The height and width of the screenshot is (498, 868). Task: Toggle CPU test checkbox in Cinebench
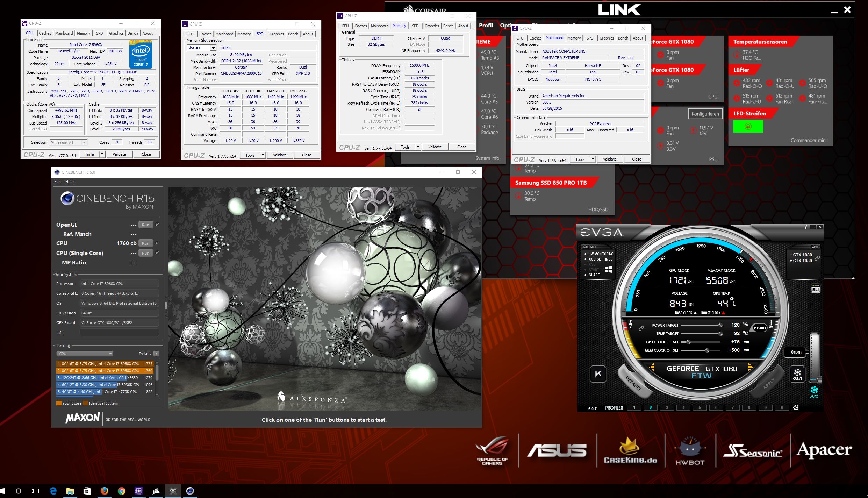coord(157,243)
